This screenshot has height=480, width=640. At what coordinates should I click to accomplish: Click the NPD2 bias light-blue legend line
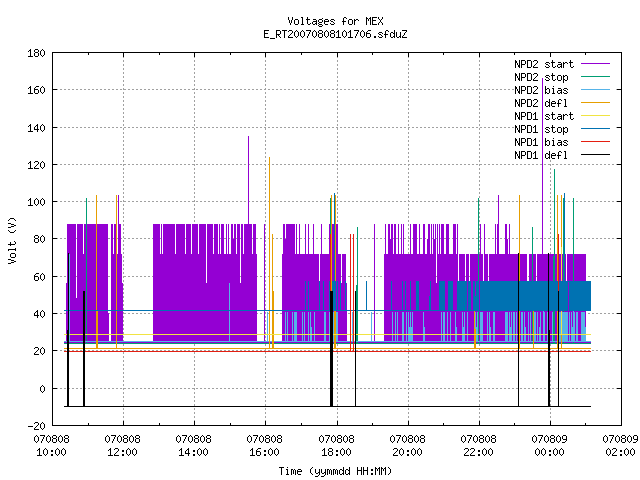[595, 90]
